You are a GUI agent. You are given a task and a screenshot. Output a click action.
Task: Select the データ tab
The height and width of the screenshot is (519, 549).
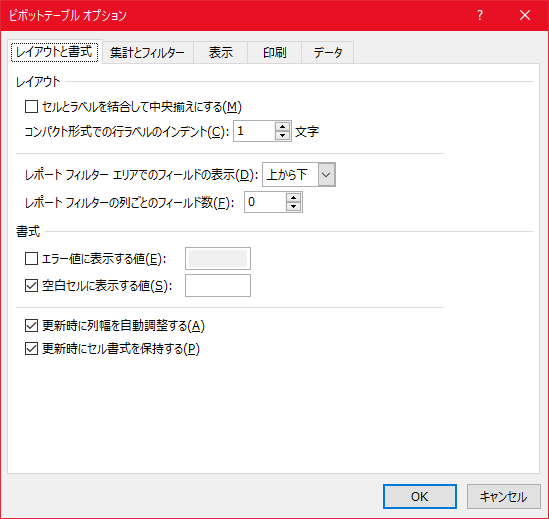(x=328, y=53)
